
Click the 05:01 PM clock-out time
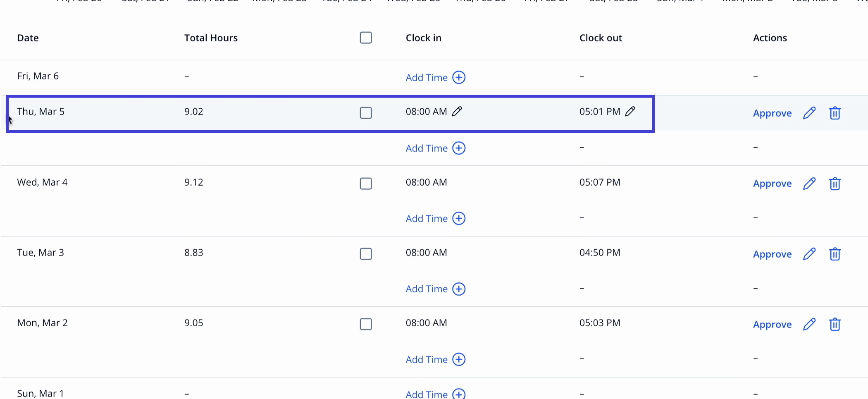click(x=600, y=112)
